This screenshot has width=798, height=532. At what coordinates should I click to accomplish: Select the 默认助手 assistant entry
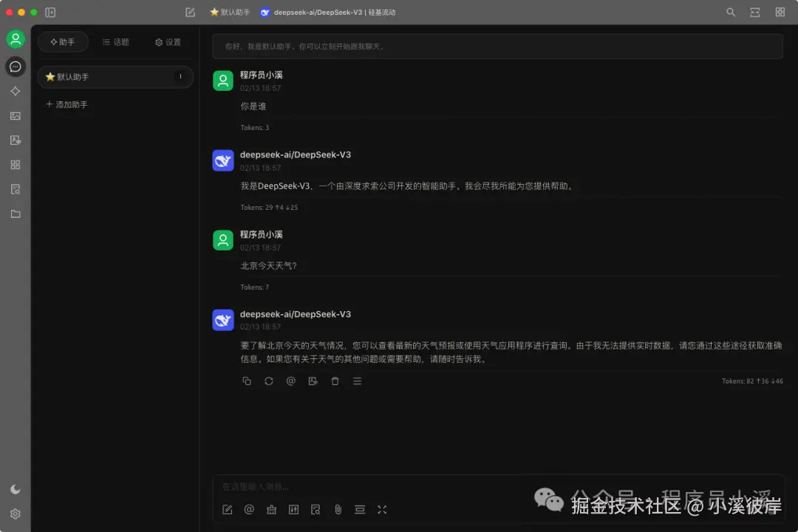click(115, 77)
